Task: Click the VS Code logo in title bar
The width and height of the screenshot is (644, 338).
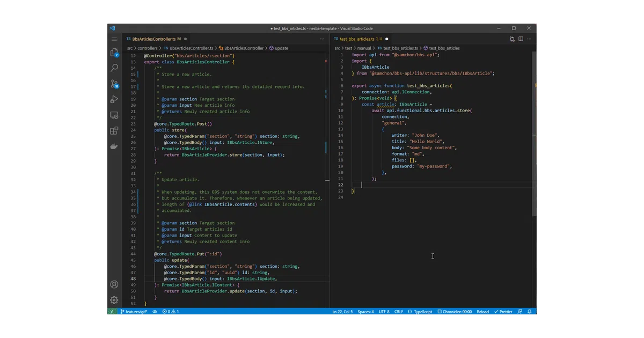Action: (x=112, y=28)
